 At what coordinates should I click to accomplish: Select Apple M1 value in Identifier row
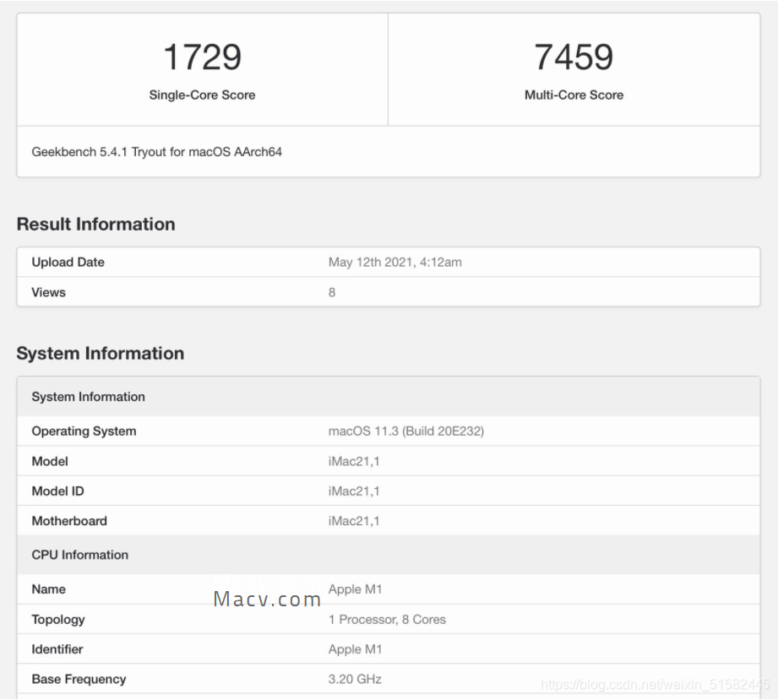pos(356,649)
